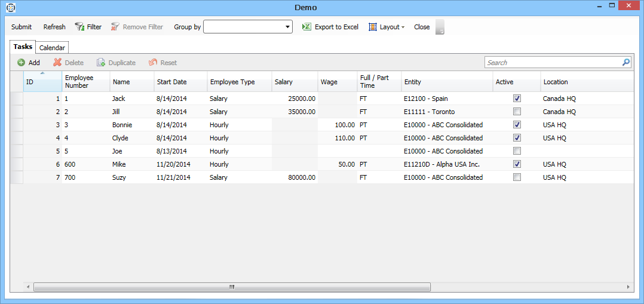Click the Filter funnel icon
644x304 pixels.
coord(79,27)
